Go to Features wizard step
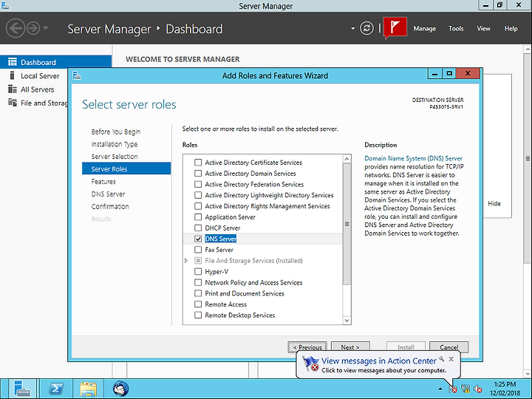532x399 pixels. [103, 182]
